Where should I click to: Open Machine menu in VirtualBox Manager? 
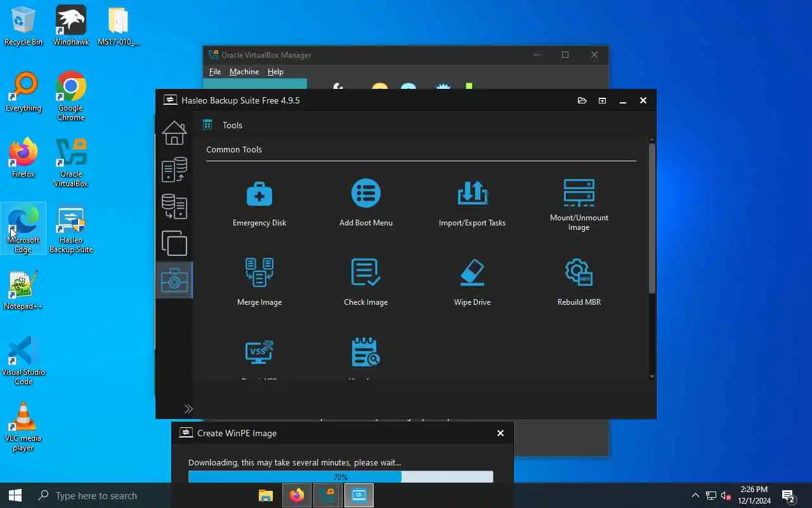244,72
